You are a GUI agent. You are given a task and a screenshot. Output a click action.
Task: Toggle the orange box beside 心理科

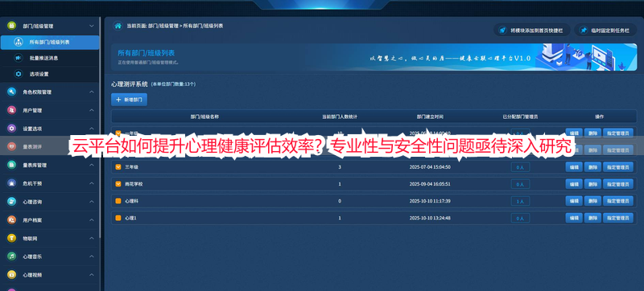118,201
